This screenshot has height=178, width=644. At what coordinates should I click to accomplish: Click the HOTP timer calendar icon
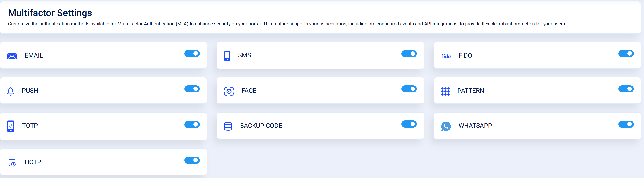(x=12, y=162)
